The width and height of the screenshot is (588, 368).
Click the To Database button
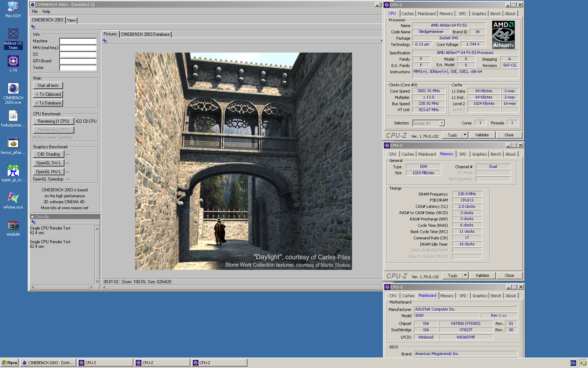click(48, 103)
